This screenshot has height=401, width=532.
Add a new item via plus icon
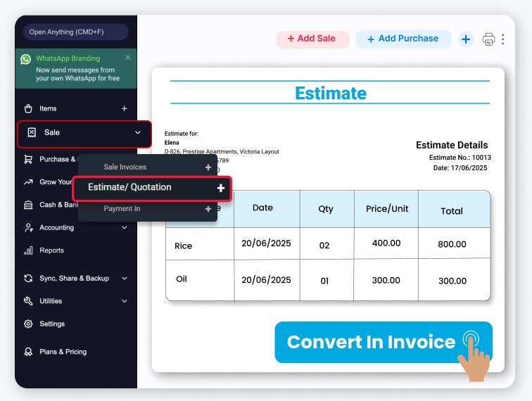(x=124, y=108)
